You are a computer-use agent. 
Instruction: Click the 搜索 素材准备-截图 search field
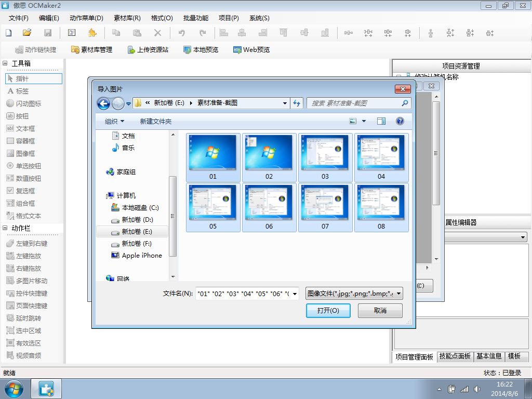358,103
